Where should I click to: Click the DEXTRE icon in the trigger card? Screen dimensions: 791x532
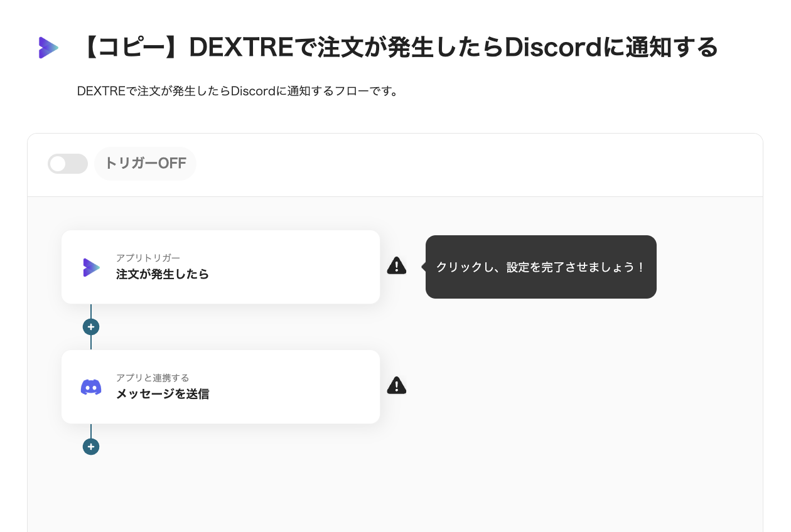coord(91,267)
